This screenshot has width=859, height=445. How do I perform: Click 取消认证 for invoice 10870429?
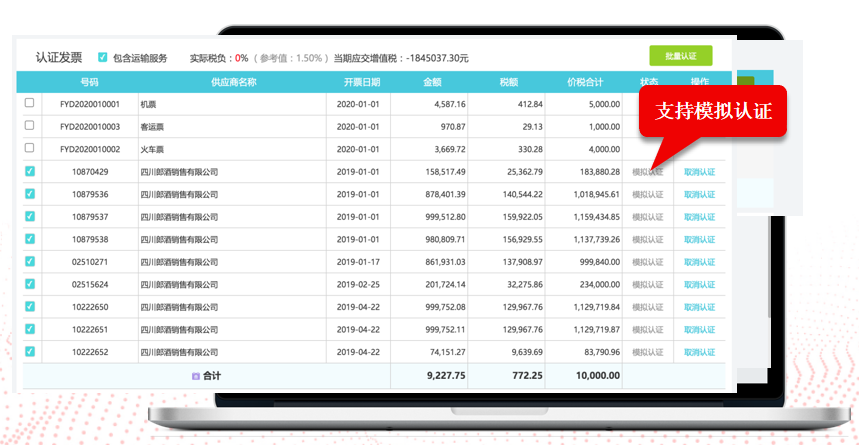(699, 171)
